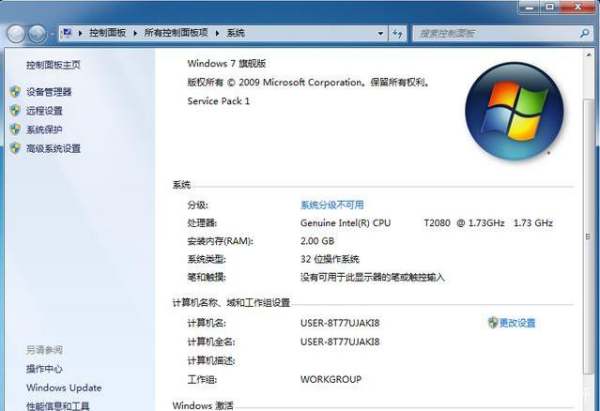Click the computer icon in the address bar

click(x=67, y=33)
